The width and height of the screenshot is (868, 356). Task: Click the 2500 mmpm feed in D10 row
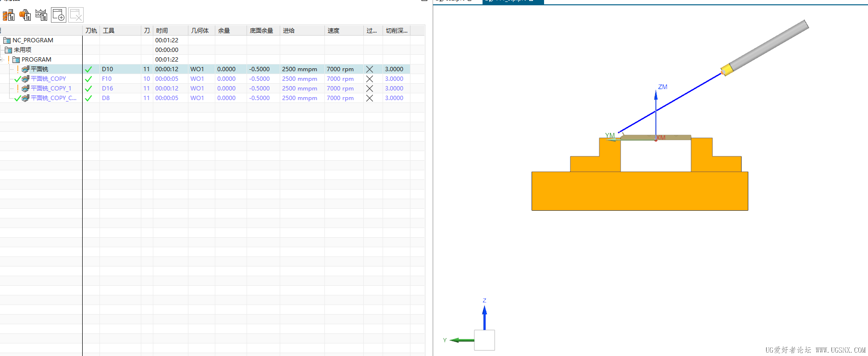coord(299,69)
